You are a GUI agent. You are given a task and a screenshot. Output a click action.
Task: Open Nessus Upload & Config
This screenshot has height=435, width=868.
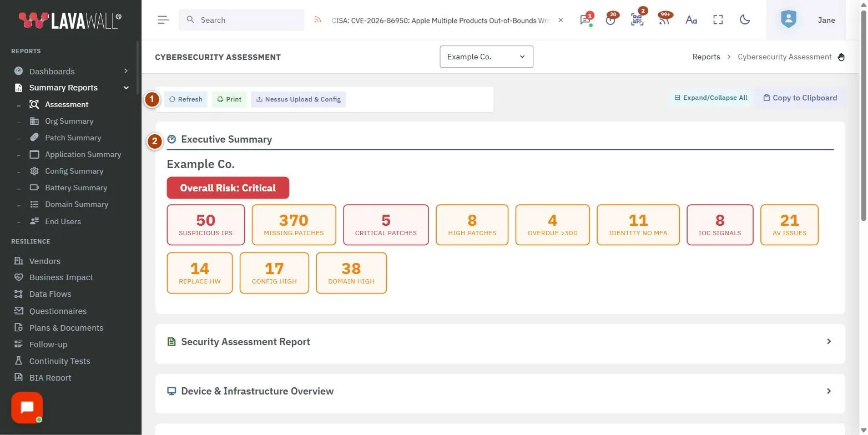[298, 99]
